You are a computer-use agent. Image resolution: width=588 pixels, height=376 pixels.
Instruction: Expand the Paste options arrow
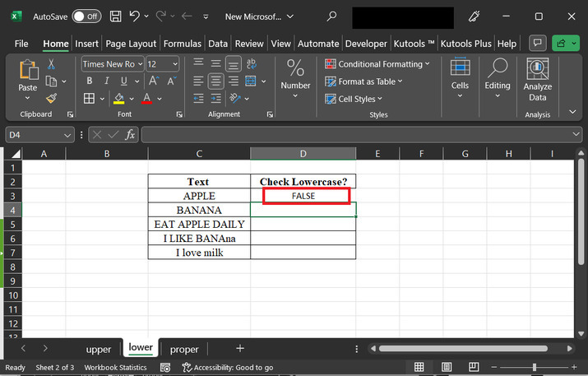tap(27, 98)
